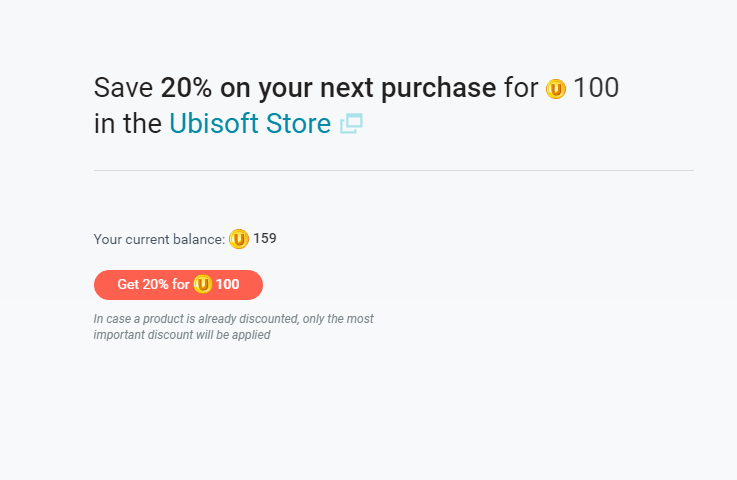The height and width of the screenshot is (480, 737).
Task: Click the word 'Store' in the teal link
Action: pos(298,124)
